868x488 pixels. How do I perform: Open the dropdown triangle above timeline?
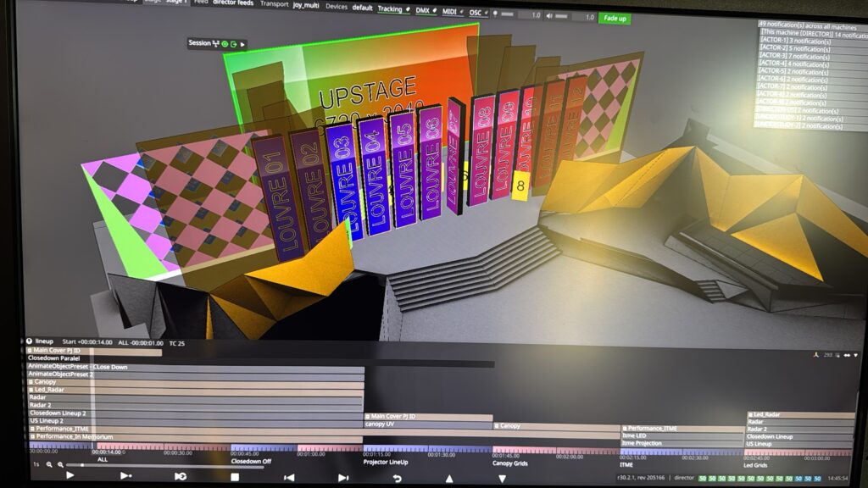pyautogui.click(x=856, y=355)
